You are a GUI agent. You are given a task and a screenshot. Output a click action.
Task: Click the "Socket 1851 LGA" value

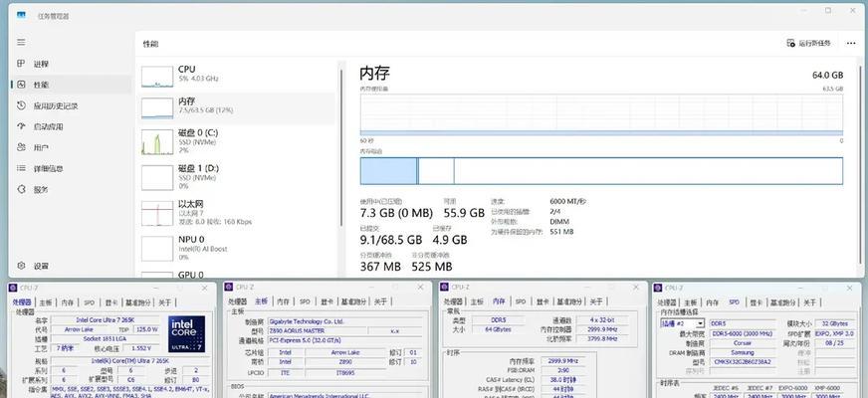(x=105, y=338)
